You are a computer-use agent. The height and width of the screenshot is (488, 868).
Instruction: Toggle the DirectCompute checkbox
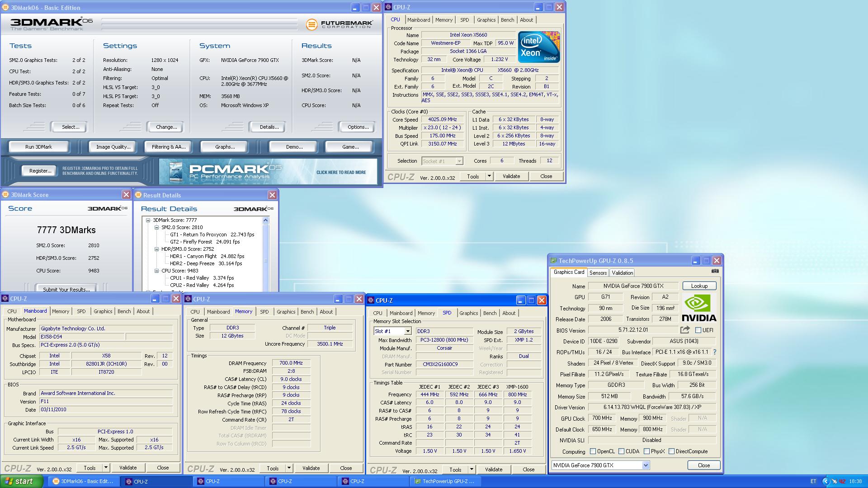[671, 451]
